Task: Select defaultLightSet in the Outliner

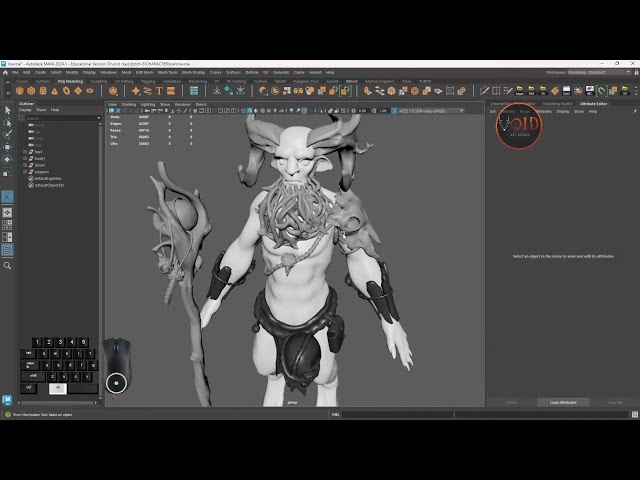Action: coord(48,179)
